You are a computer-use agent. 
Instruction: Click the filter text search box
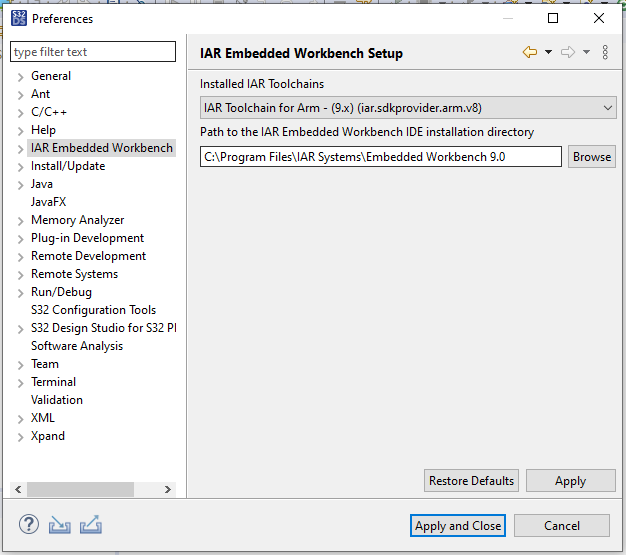coord(93,52)
